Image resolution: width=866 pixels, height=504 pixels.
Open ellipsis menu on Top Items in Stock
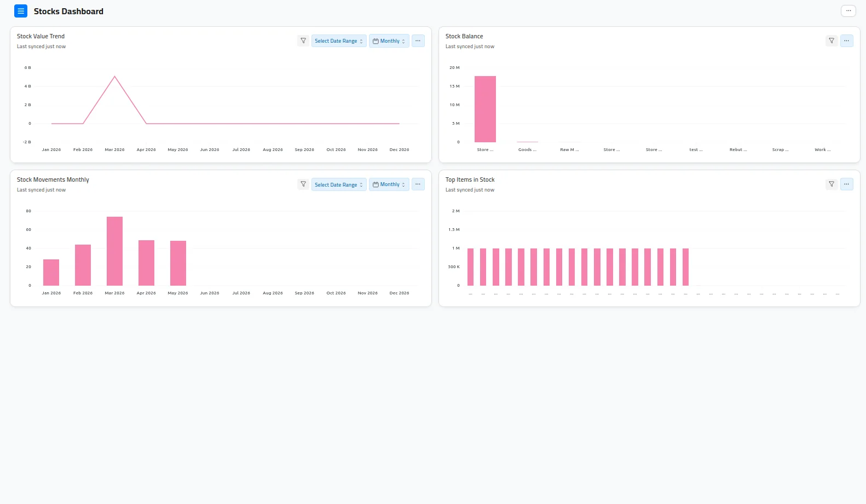[x=846, y=184]
